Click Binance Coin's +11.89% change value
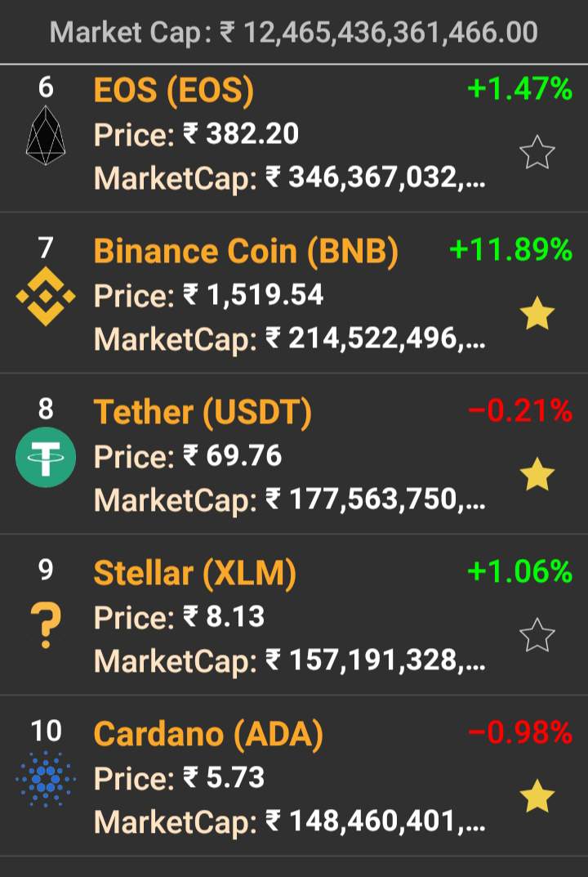588x877 pixels. tap(510, 250)
